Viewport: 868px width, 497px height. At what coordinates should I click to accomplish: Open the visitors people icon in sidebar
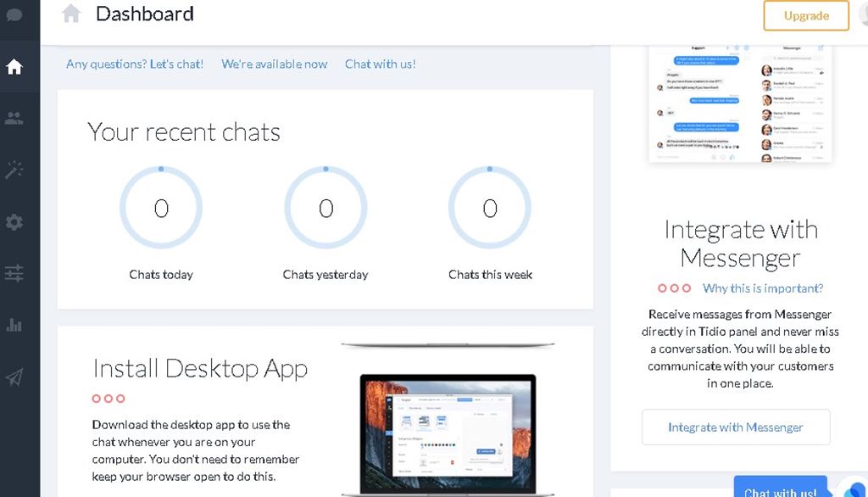14,119
